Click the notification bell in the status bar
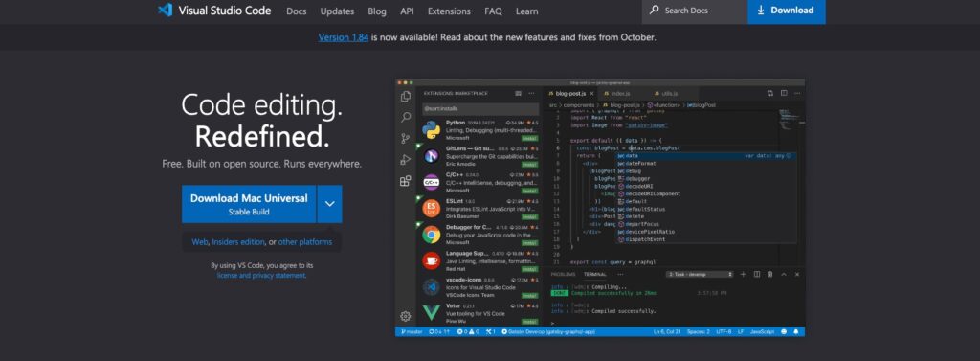The image size is (980, 361). [797, 331]
